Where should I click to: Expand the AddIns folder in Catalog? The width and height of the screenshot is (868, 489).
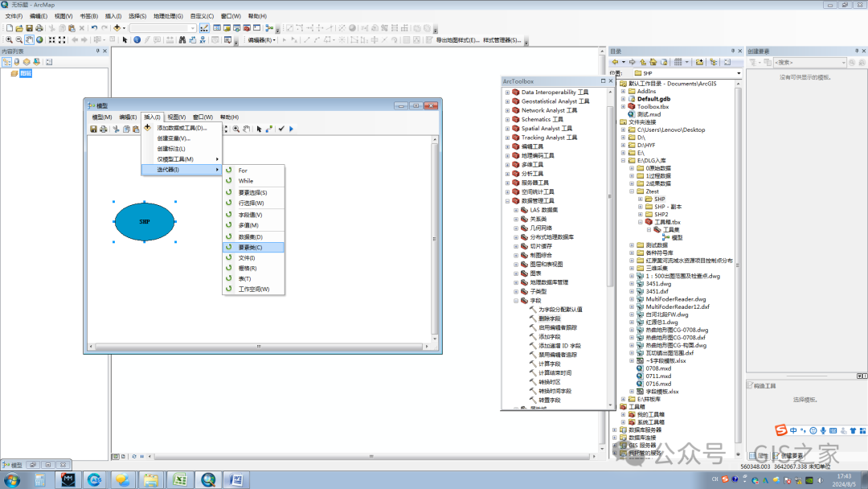624,92
